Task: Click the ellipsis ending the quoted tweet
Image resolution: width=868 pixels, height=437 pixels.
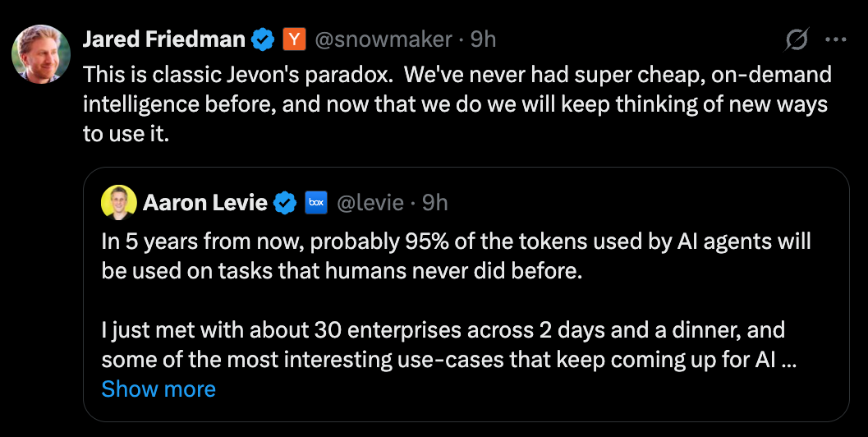Action: 789,360
